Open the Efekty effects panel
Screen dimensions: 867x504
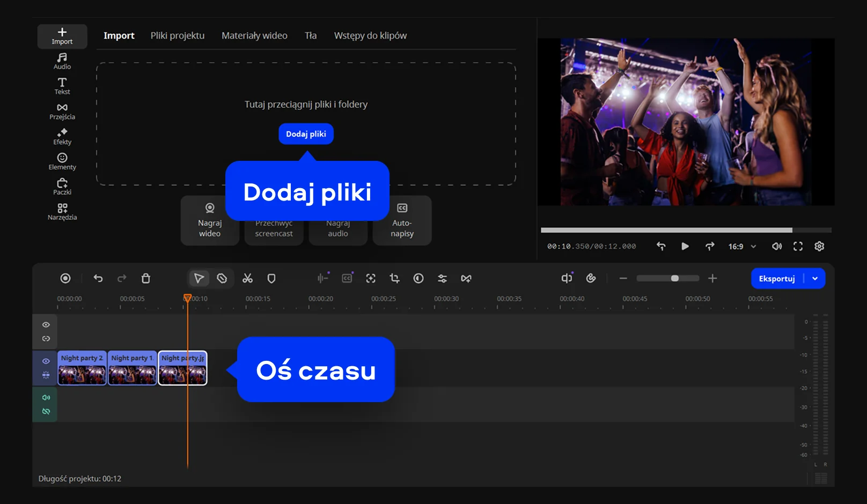pyautogui.click(x=62, y=136)
